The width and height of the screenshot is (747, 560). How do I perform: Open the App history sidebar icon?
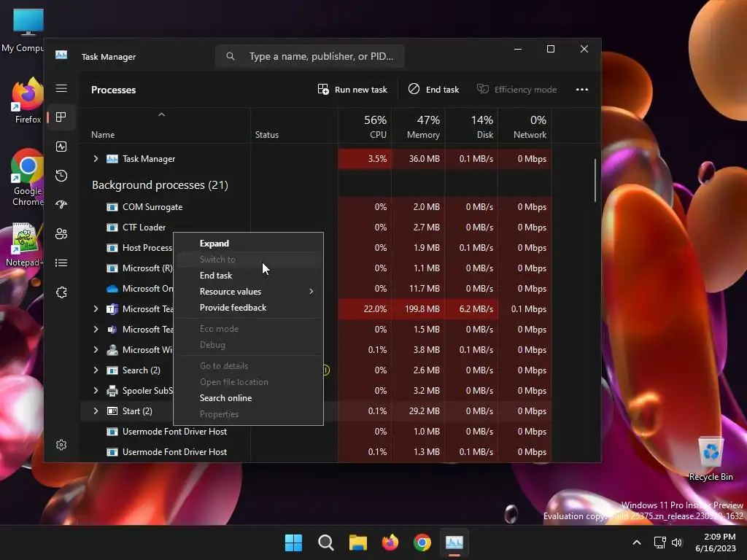pos(61,176)
